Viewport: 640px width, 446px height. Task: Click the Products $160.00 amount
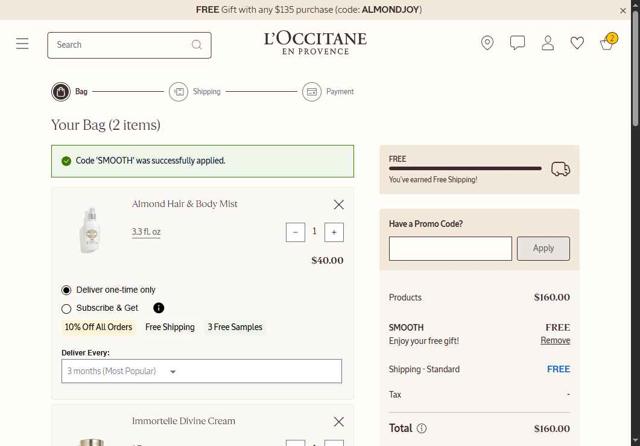pos(552,297)
